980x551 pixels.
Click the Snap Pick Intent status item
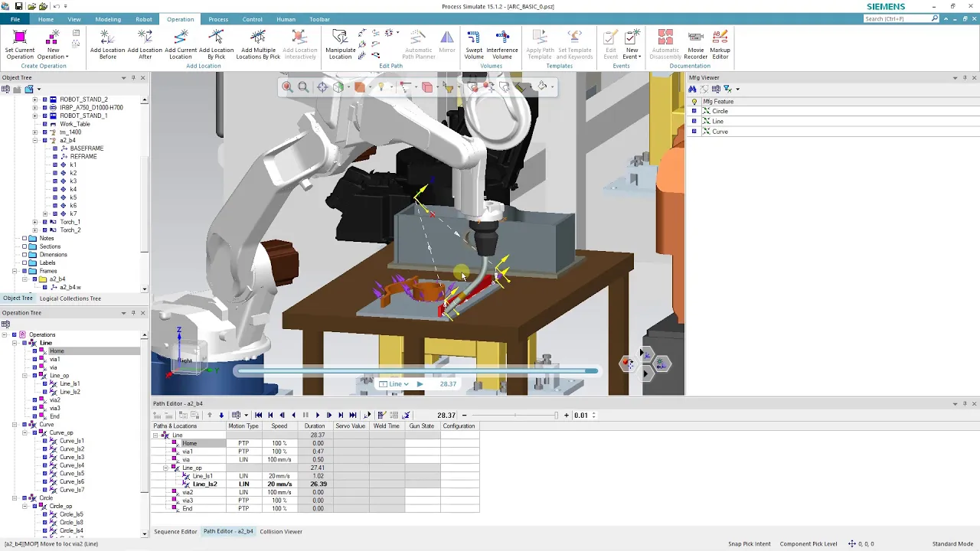750,544
